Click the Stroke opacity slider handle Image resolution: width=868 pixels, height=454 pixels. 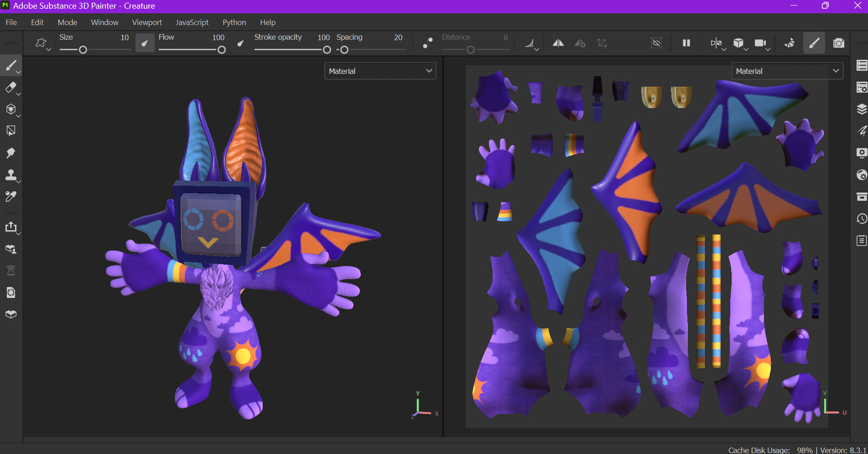click(327, 50)
